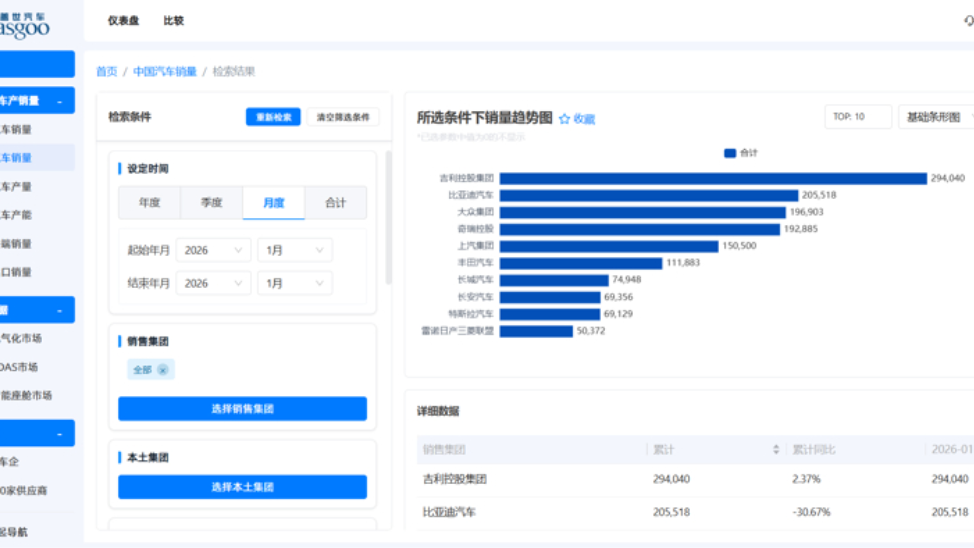Open the TOP: 10 selector
974x548 pixels.
pos(858,117)
